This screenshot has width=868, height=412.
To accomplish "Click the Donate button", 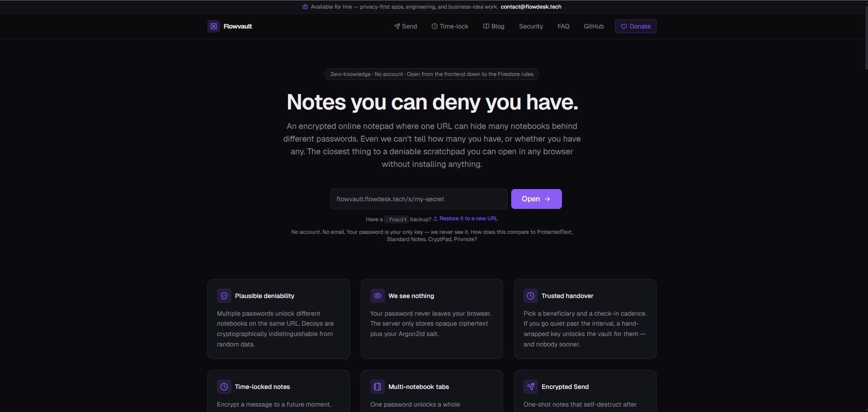I will click(x=635, y=26).
